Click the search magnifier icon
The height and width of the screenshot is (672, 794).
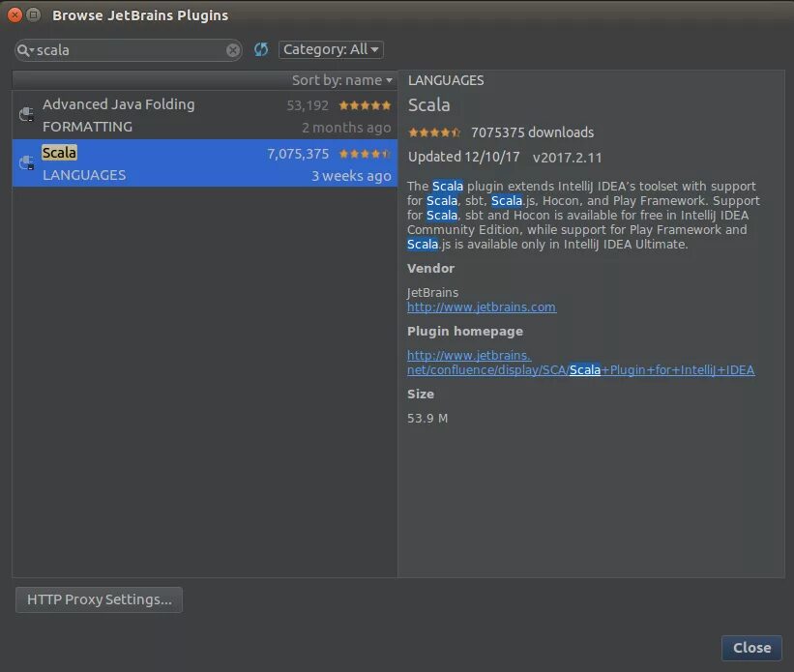coord(25,50)
